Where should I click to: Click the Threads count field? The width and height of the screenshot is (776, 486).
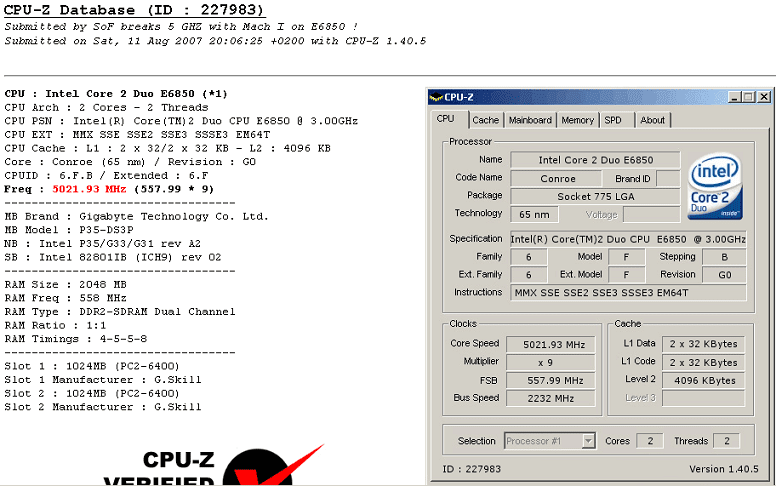pos(727,440)
